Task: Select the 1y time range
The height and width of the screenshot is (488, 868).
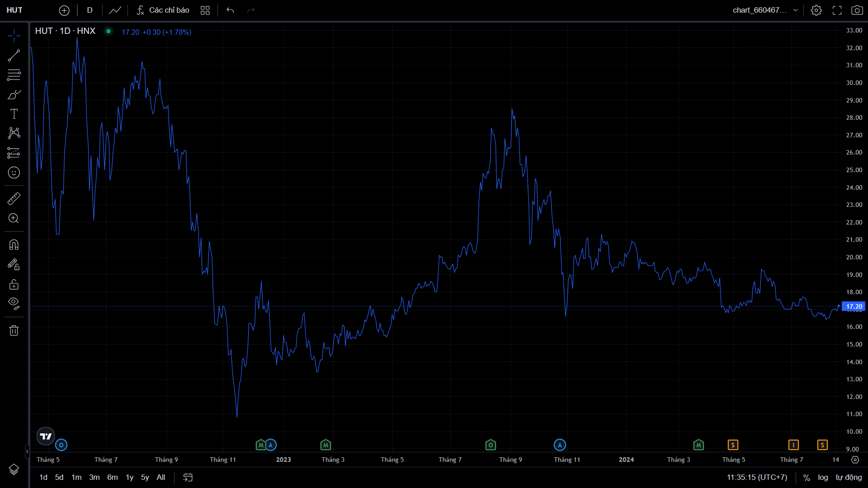Action: [130, 478]
